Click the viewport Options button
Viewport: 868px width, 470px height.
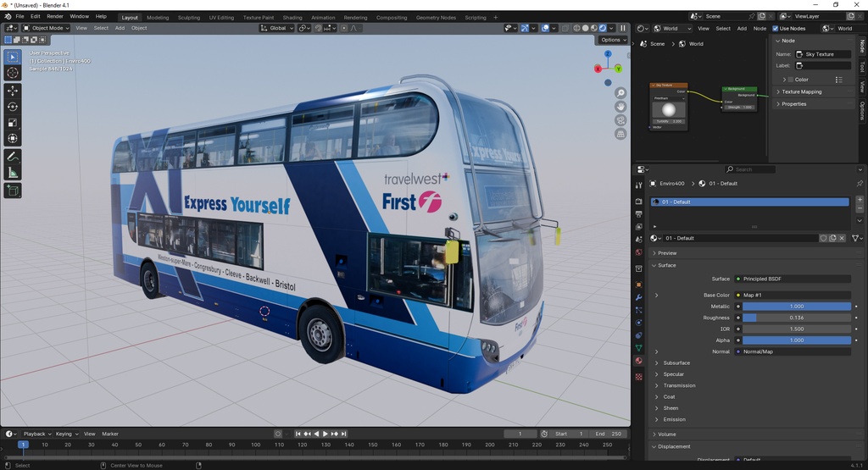tap(612, 40)
